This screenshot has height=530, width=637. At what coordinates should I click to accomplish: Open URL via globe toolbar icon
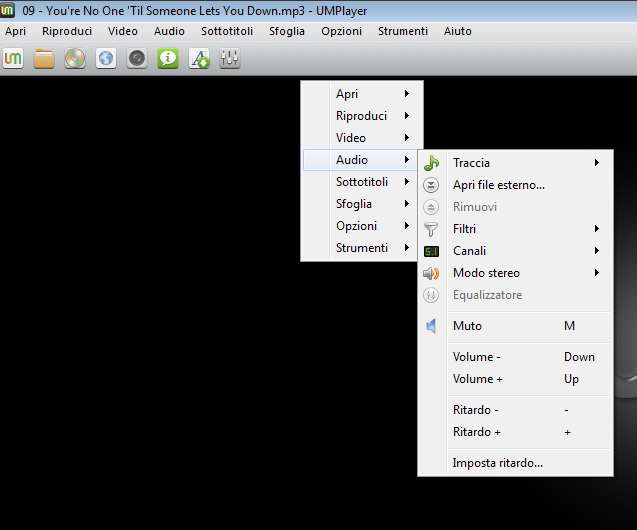click(106, 58)
